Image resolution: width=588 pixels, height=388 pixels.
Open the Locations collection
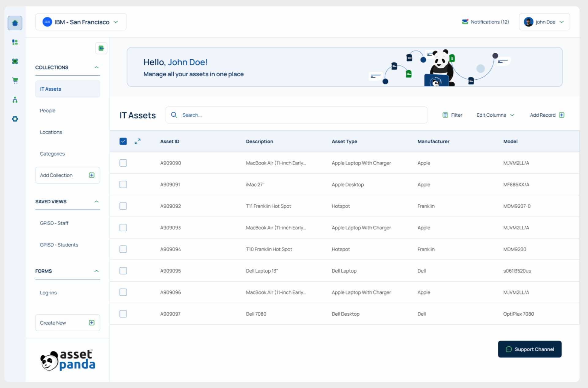pos(51,132)
